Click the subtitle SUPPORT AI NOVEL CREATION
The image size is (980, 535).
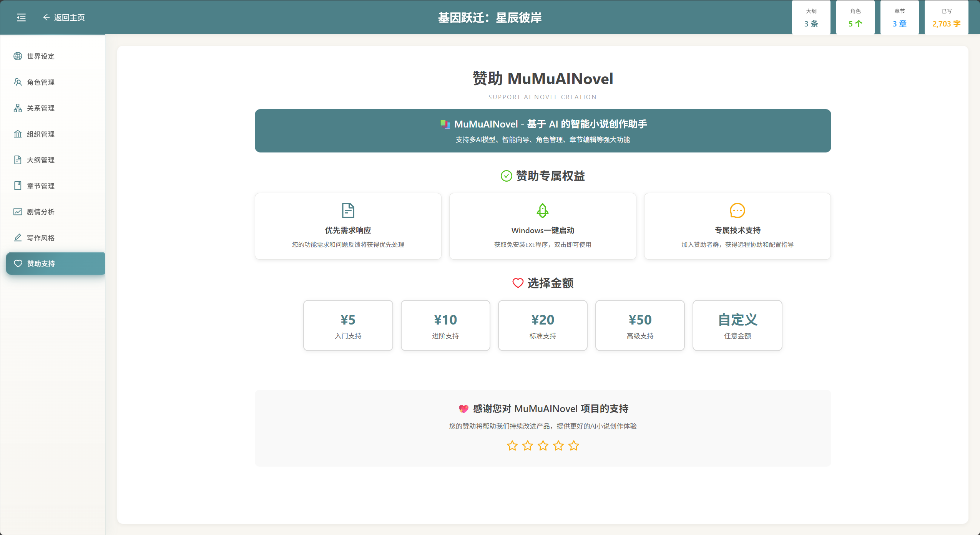coord(543,97)
